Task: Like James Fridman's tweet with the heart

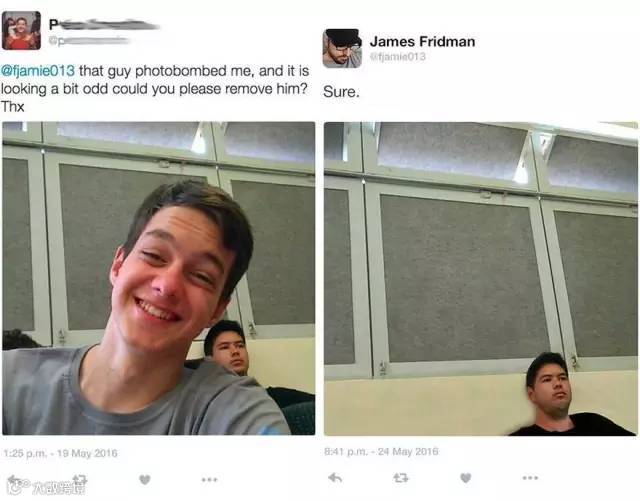Action: [466, 477]
